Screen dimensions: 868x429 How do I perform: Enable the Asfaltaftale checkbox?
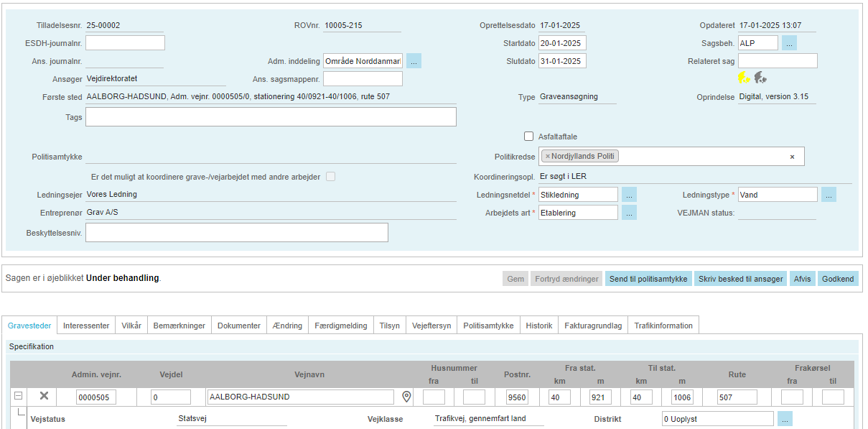(529, 137)
